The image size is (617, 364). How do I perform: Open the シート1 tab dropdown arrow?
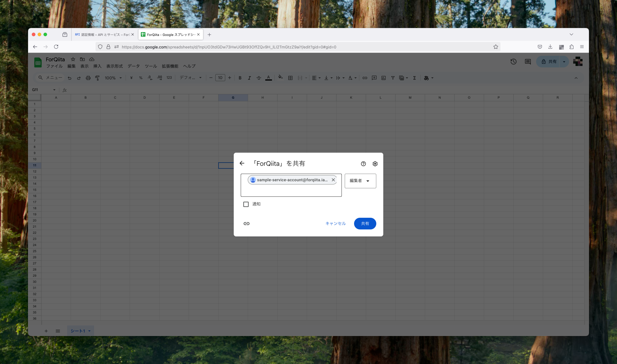[89, 331]
